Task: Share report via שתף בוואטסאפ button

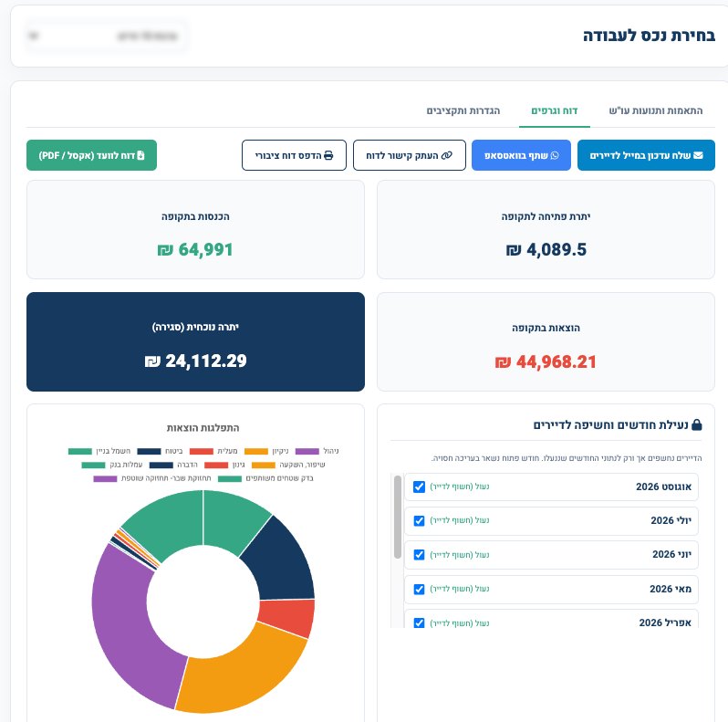Action: click(x=521, y=155)
